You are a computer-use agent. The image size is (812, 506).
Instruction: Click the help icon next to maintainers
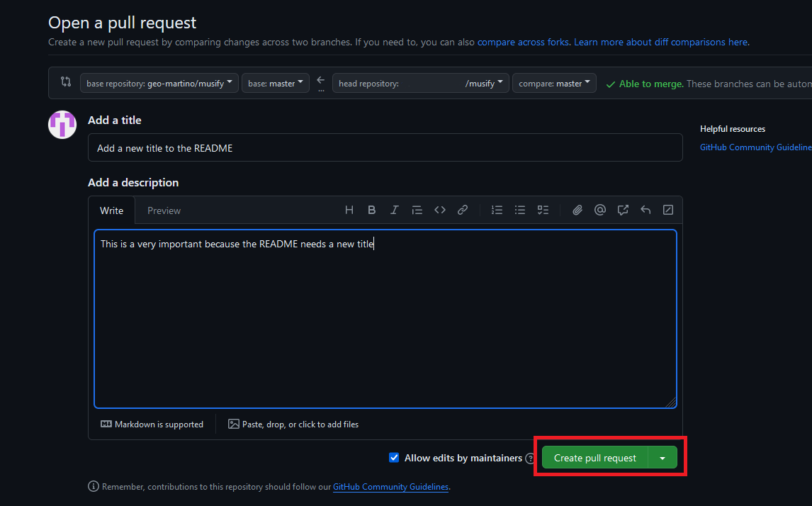pyautogui.click(x=530, y=459)
